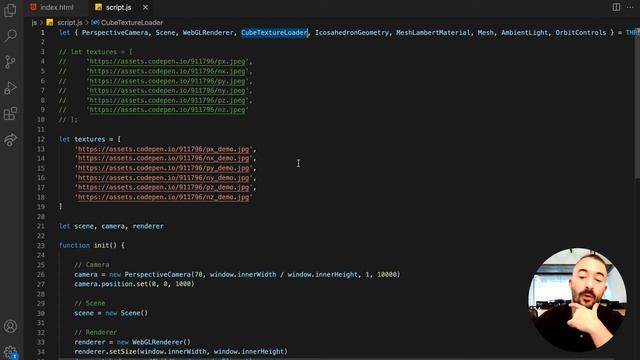This screenshot has width=640, height=360.
Task: Click the HTML file icon on index.html tab
Action: pyautogui.click(x=33, y=7)
